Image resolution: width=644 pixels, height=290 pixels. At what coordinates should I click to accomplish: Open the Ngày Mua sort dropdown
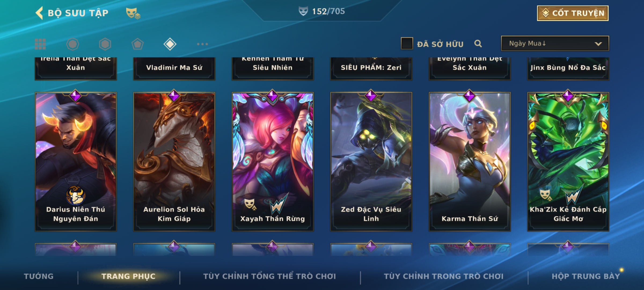point(555,43)
